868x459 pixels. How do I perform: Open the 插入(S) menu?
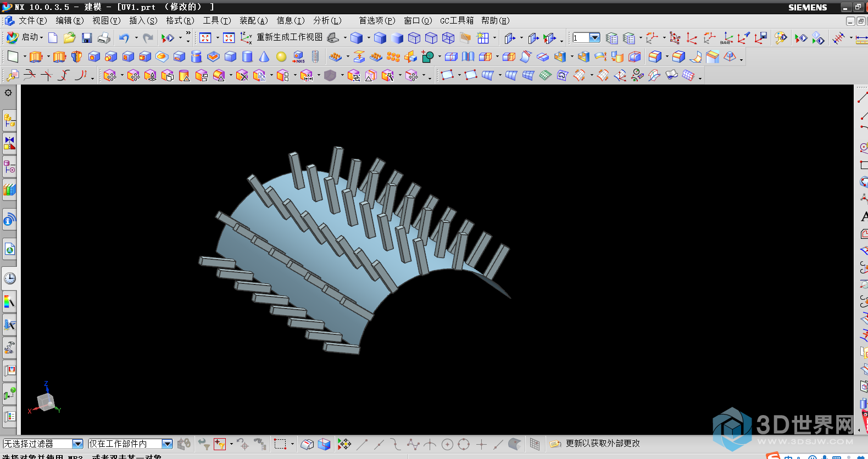point(143,20)
